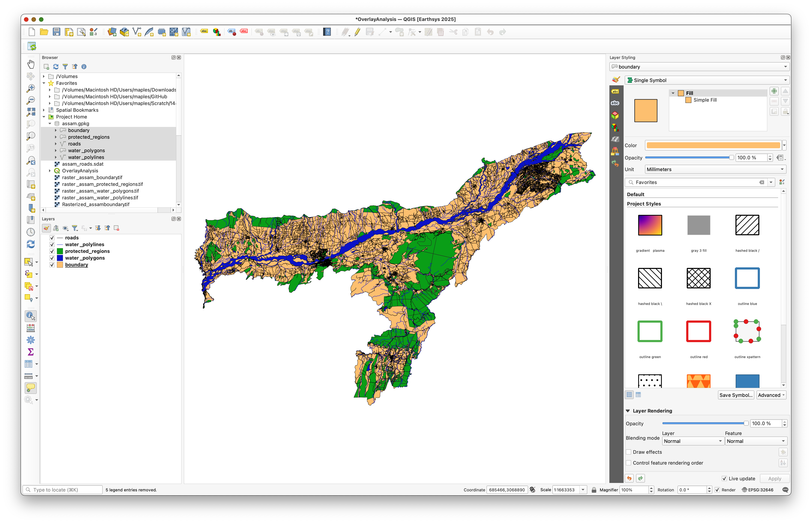Choose the gradient plasma style thumbnail
This screenshot has height=523, width=812.
pyautogui.click(x=650, y=225)
